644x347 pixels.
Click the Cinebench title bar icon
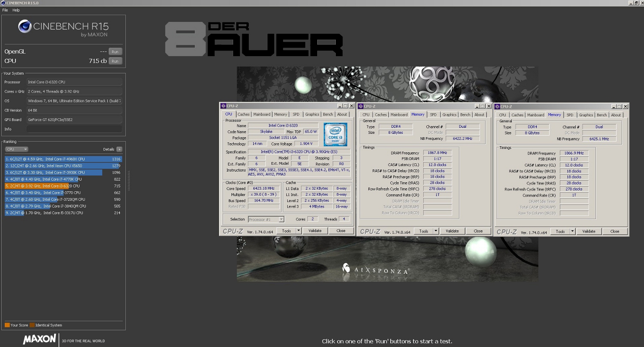3,3
